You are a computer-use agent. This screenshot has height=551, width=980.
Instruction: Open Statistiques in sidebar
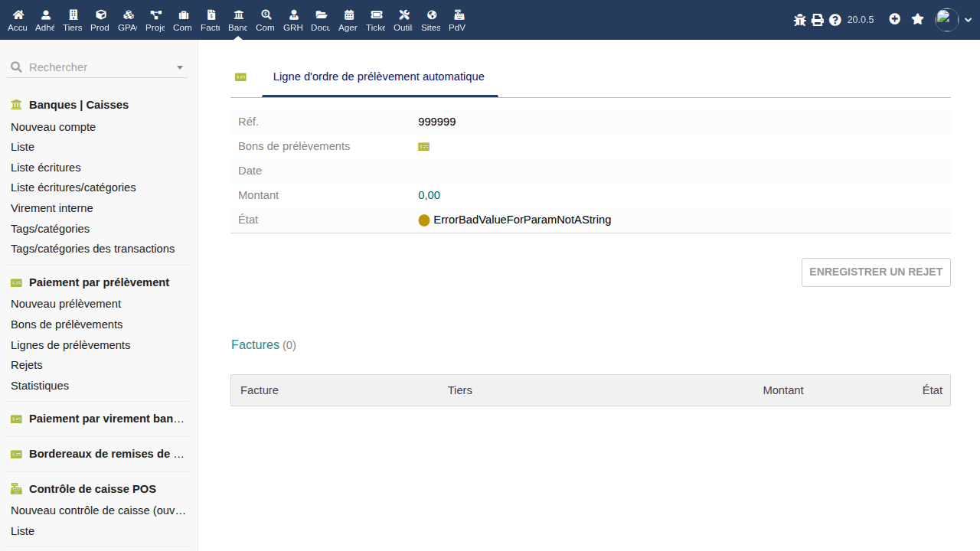(40, 386)
